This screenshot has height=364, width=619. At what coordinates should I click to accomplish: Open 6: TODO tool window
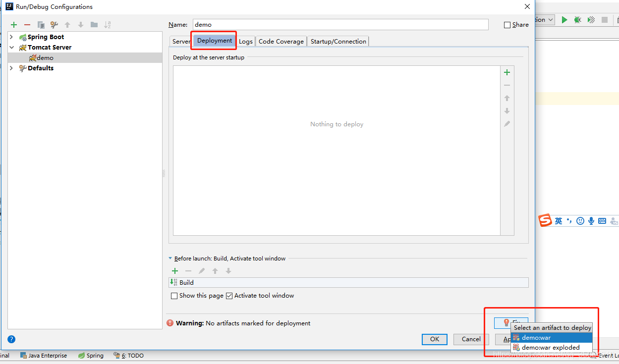pyautogui.click(x=128, y=356)
